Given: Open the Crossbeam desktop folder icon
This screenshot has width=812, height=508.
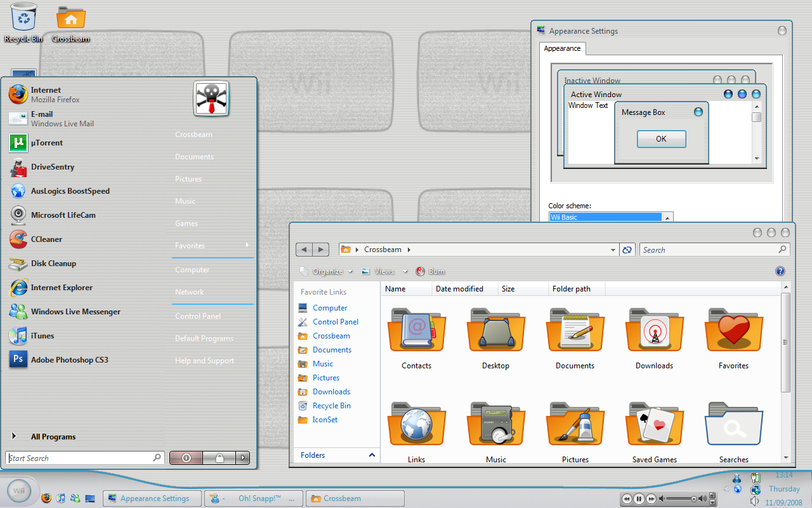Looking at the screenshot, I should pyautogui.click(x=70, y=24).
